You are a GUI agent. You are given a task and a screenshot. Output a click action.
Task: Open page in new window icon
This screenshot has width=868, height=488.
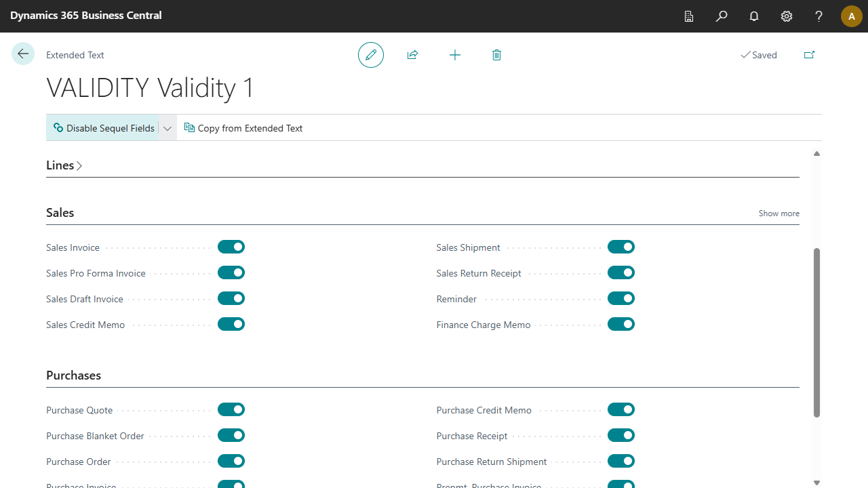(x=809, y=55)
